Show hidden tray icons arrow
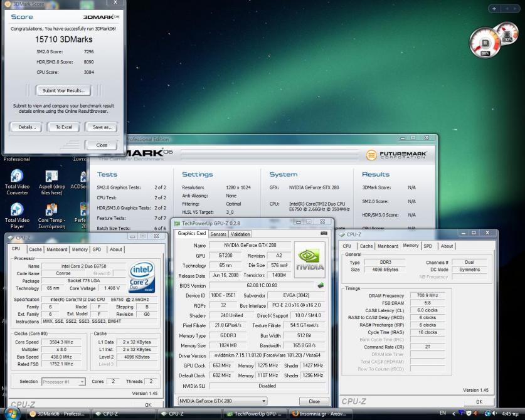Viewport: 525px width, 420px height. pos(453,414)
